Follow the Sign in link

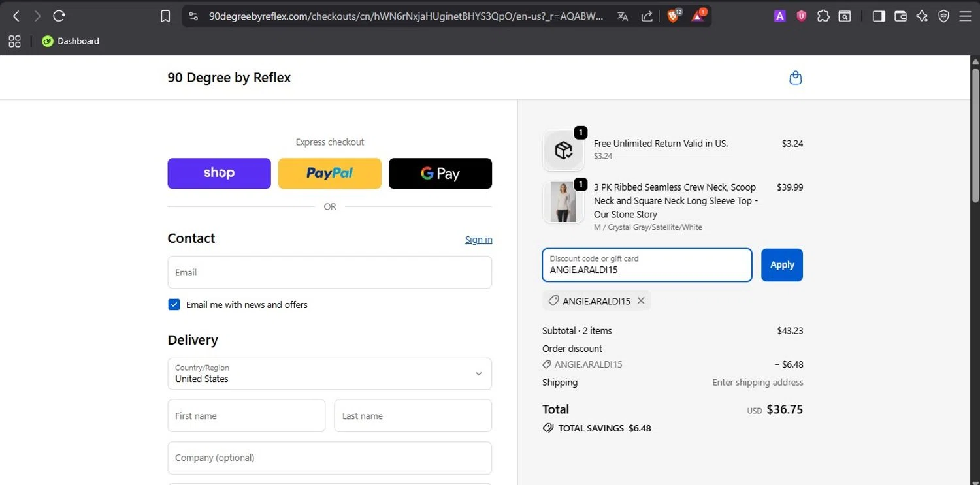coord(479,240)
